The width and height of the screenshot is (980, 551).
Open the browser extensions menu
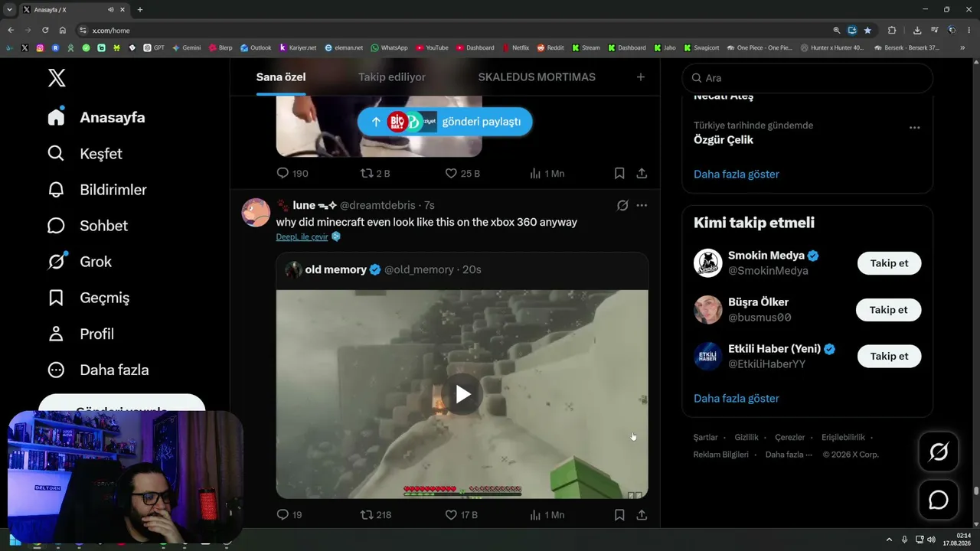(x=892, y=31)
